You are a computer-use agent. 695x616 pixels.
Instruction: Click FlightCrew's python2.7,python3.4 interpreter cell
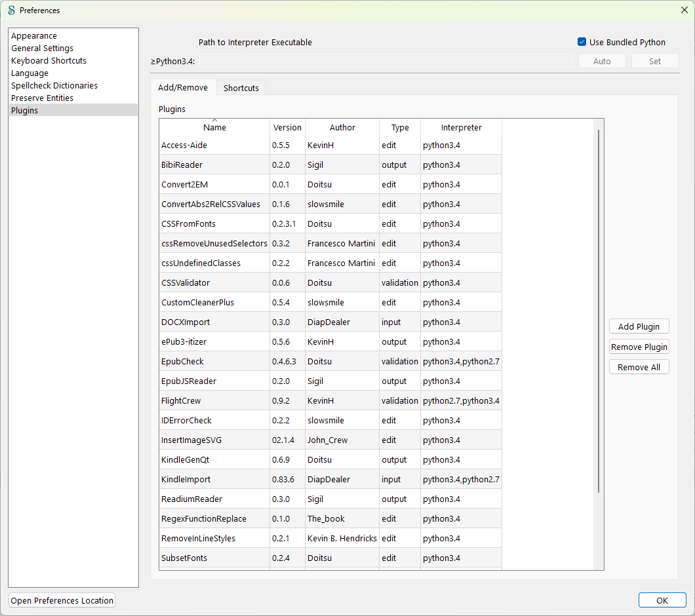[461, 400]
